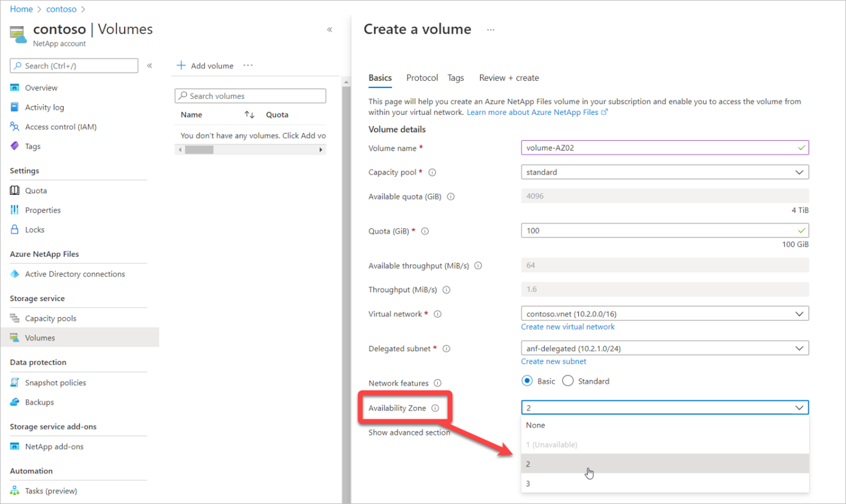
Task: Click the Name column sort arrows
Action: point(250,115)
